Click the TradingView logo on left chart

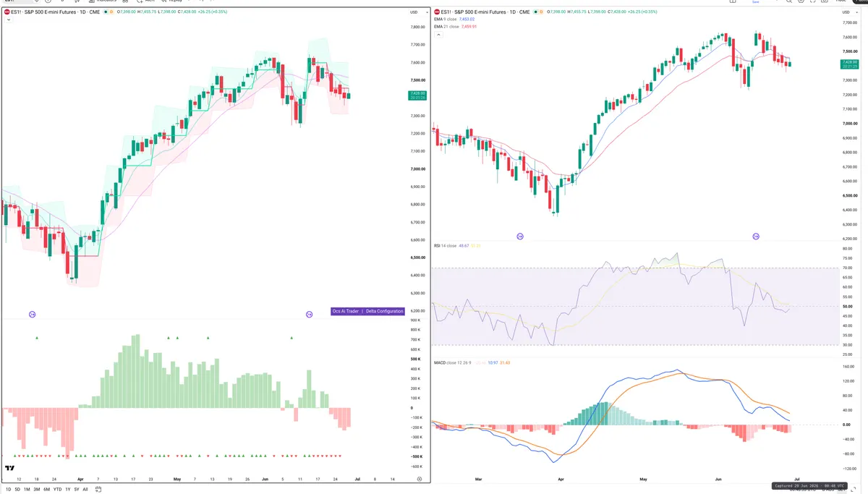(10, 469)
